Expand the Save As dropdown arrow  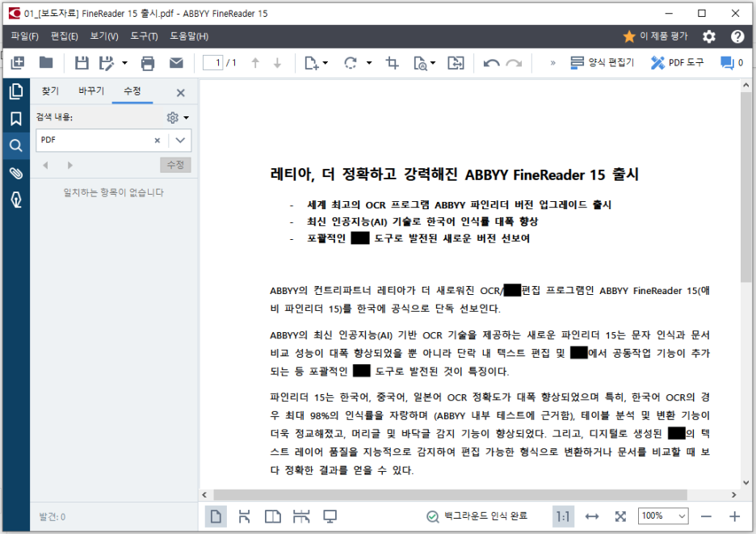(x=124, y=63)
